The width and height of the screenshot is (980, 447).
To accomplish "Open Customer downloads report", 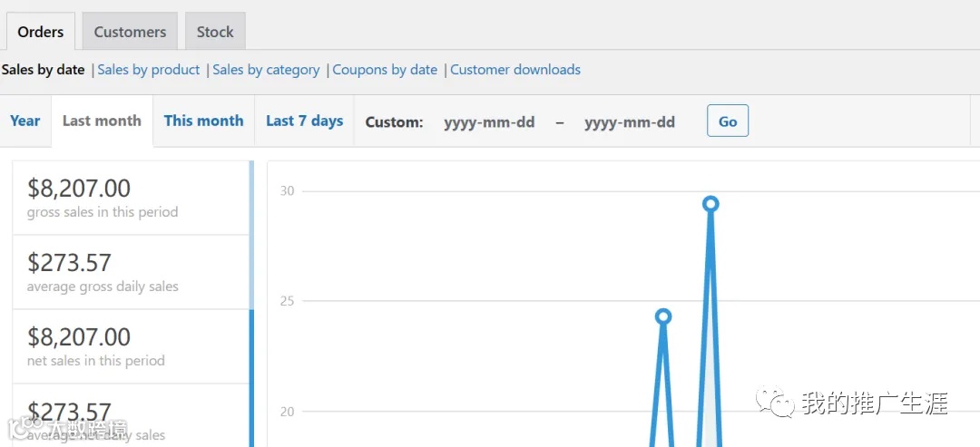I will 515,69.
